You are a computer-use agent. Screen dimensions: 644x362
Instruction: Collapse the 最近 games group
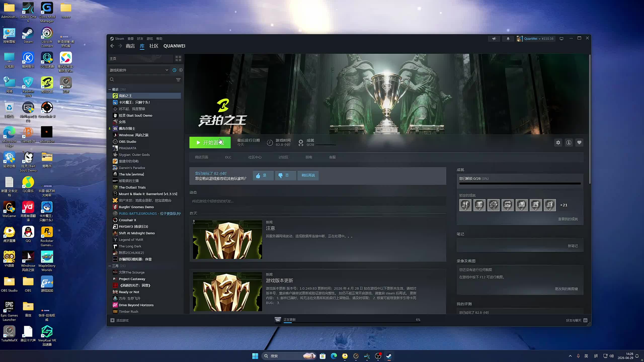[110, 89]
